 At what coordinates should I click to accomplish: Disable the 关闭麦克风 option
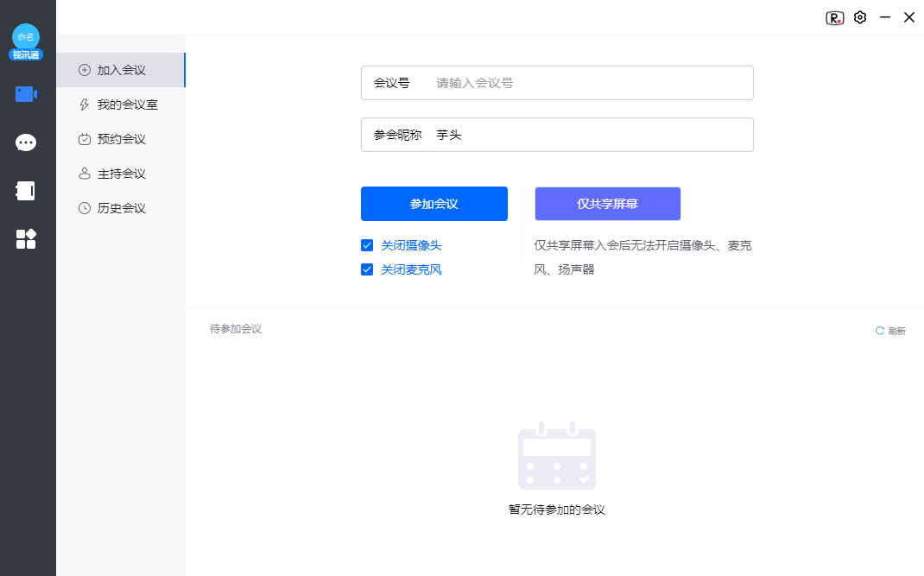tap(367, 269)
